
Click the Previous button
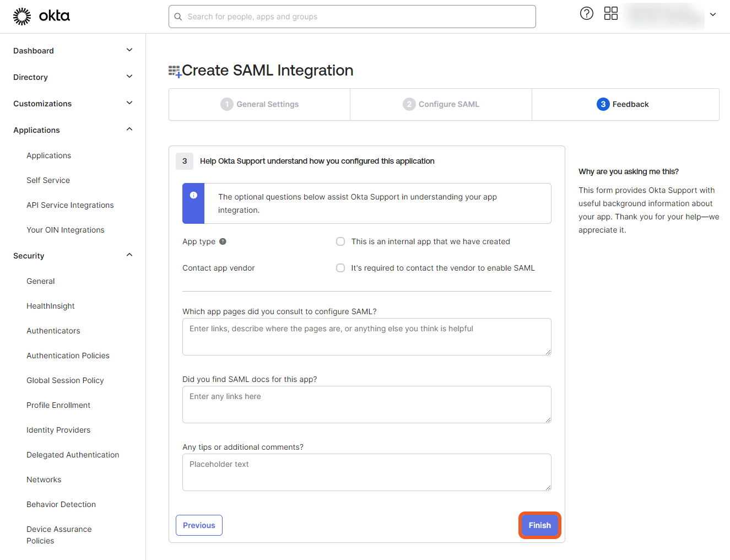[199, 525]
